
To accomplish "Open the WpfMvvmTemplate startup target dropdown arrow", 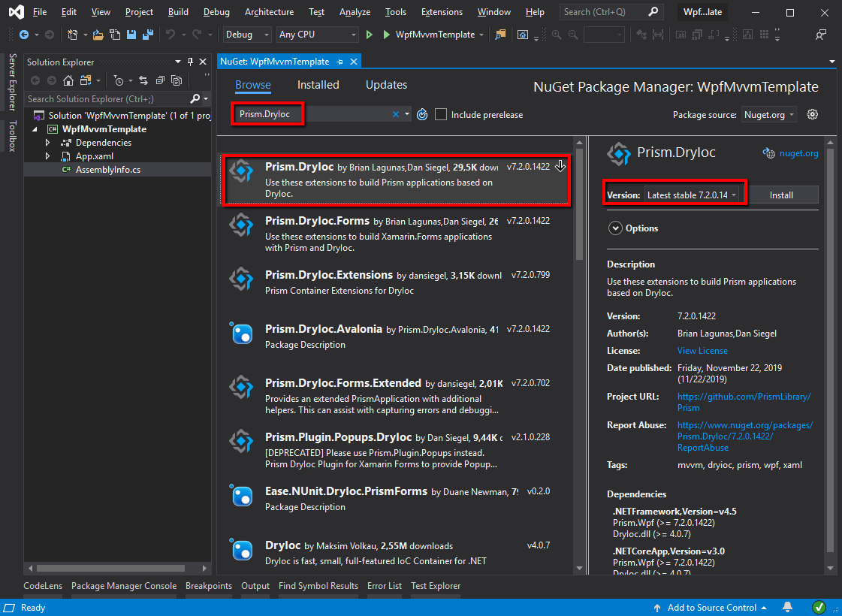I will click(x=481, y=35).
